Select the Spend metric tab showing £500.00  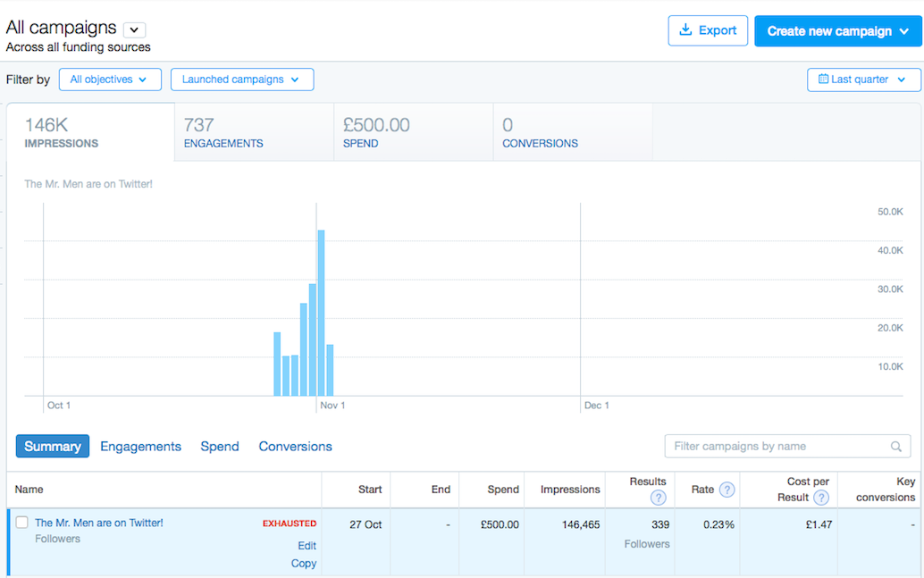pyautogui.click(x=413, y=132)
